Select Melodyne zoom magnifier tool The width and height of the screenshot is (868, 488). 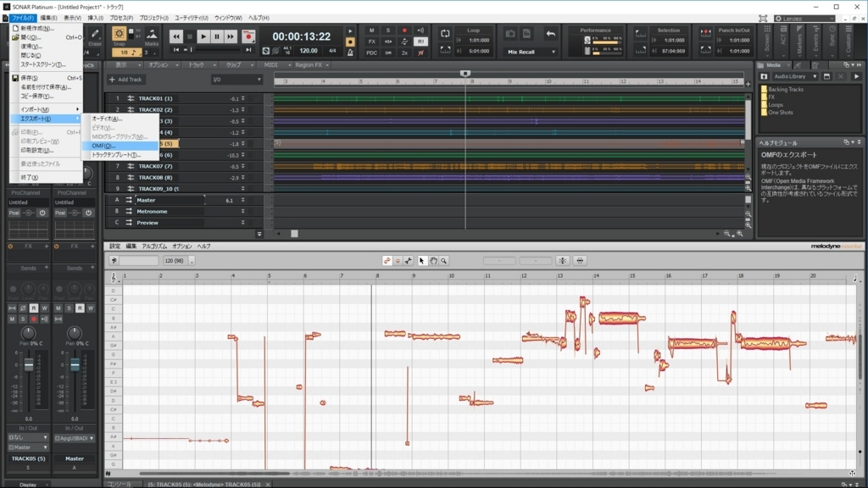[x=444, y=261]
